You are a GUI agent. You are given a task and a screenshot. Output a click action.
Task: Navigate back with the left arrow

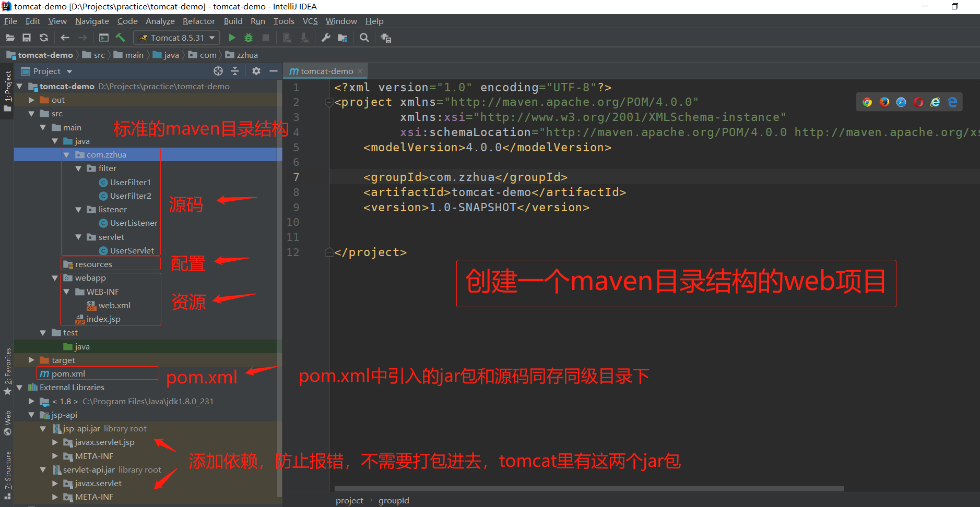click(x=65, y=38)
